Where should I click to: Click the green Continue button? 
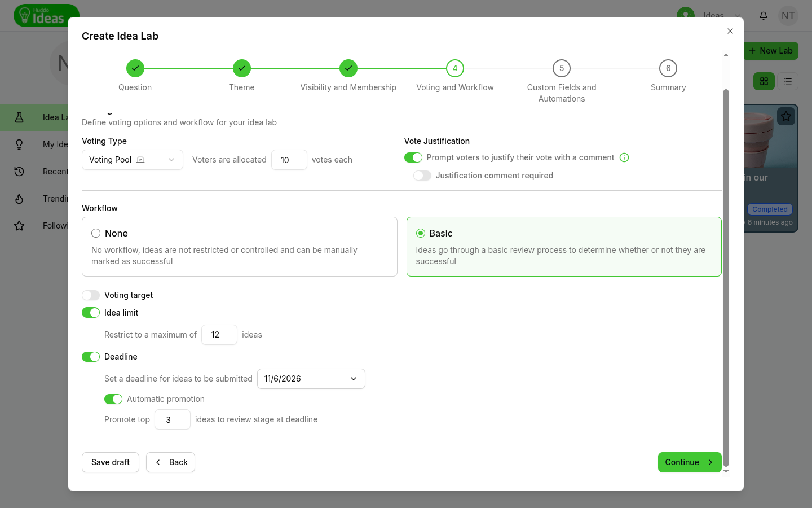tap(690, 462)
